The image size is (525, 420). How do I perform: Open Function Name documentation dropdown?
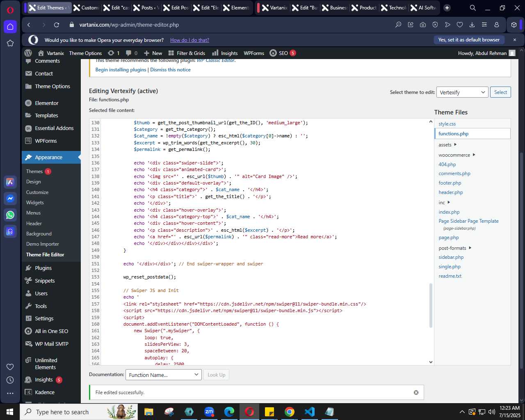[x=163, y=375]
